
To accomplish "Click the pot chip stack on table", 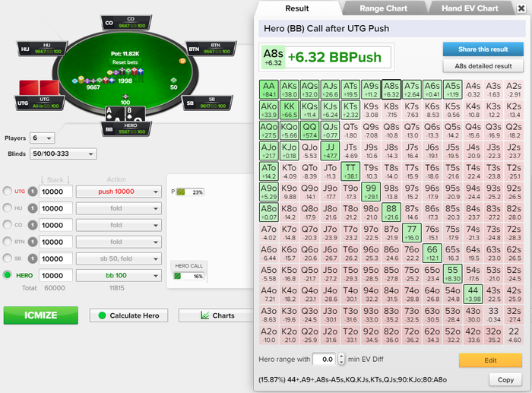I will 125,71.
